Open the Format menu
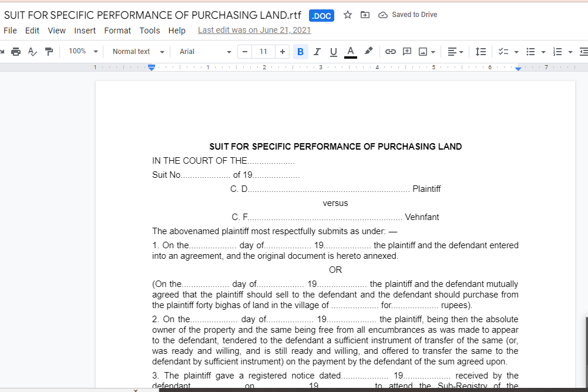Viewport: 588px width, 392px height. click(117, 31)
